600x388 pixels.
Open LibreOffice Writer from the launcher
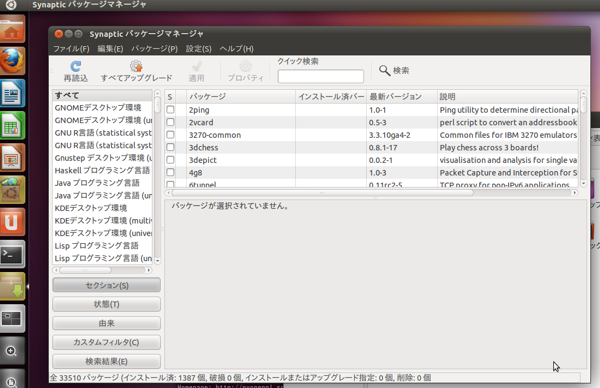12,93
